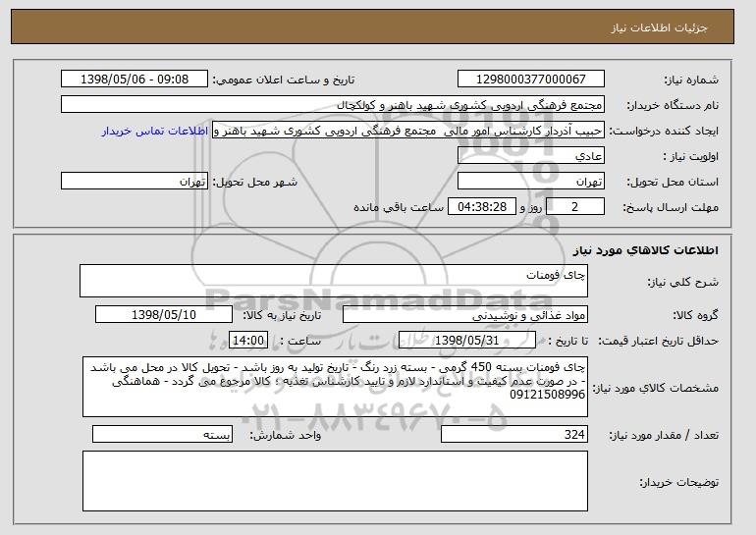Select the تاریخ و ساعت اعلان عمومی label
Screen dimensions: 756x535
coord(284,80)
